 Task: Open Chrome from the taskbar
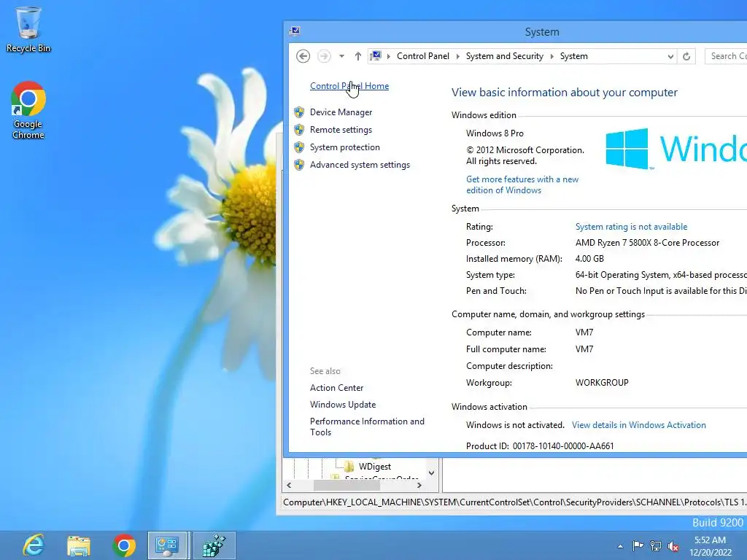click(124, 545)
